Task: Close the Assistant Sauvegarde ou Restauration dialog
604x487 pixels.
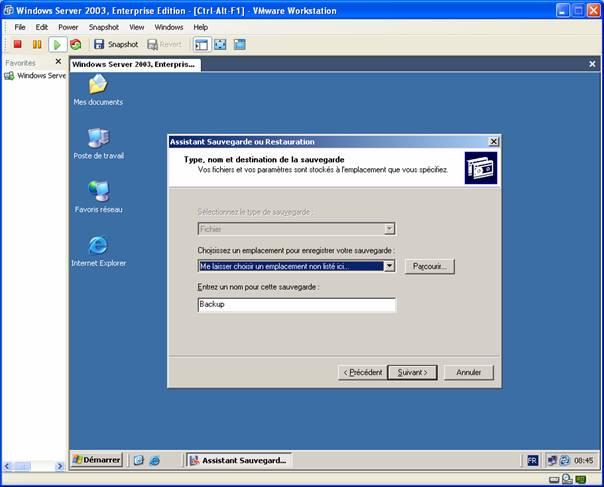Action: (493, 142)
